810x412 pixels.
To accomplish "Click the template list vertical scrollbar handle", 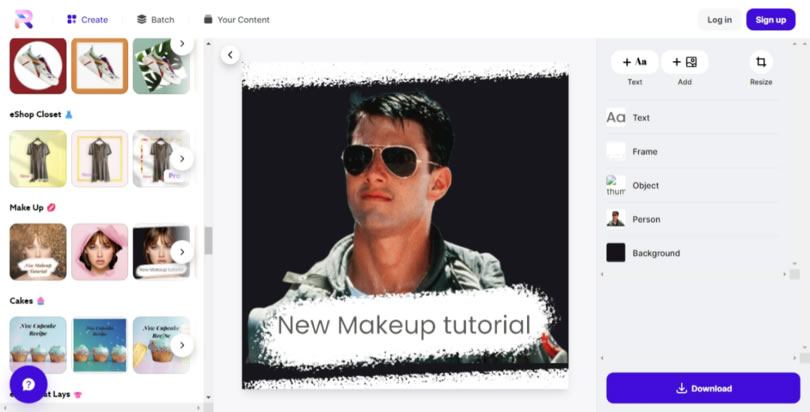I will [208, 241].
